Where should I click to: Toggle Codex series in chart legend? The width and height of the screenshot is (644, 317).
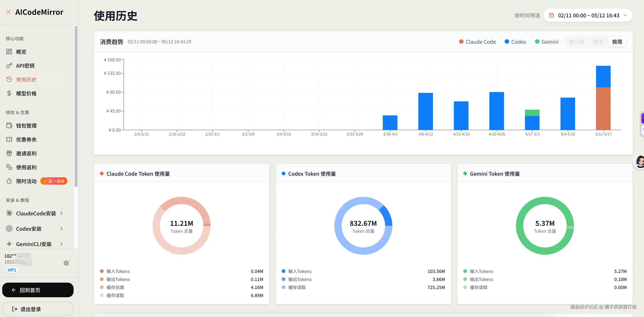coord(515,42)
